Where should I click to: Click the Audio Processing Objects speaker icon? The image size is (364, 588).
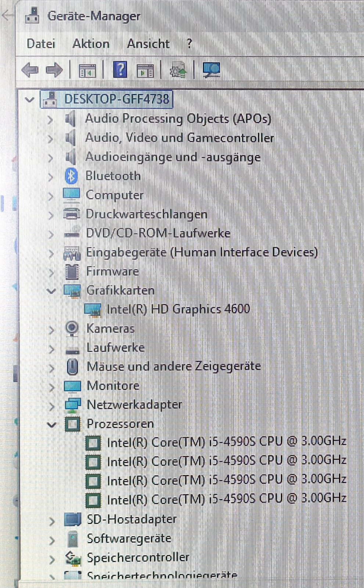click(x=70, y=119)
